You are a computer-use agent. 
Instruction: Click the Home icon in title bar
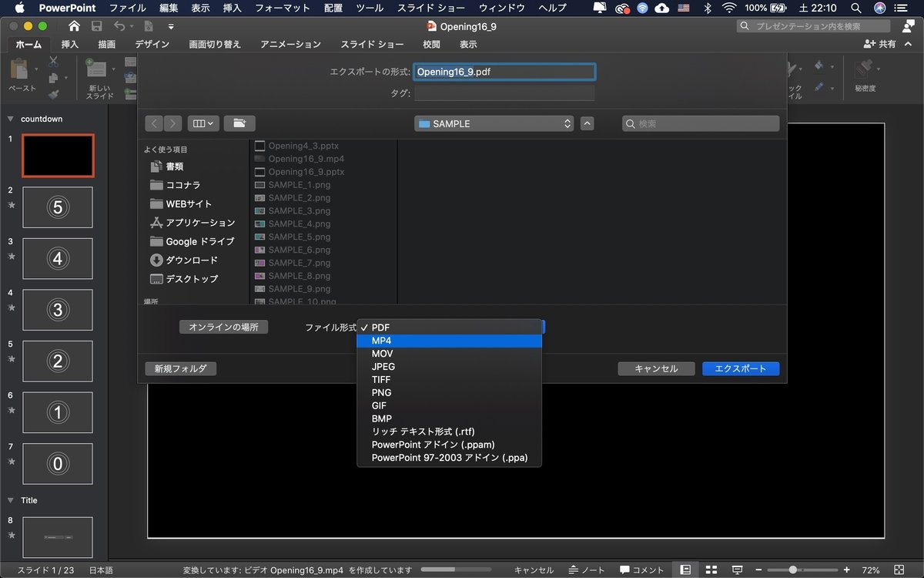pos(74,26)
